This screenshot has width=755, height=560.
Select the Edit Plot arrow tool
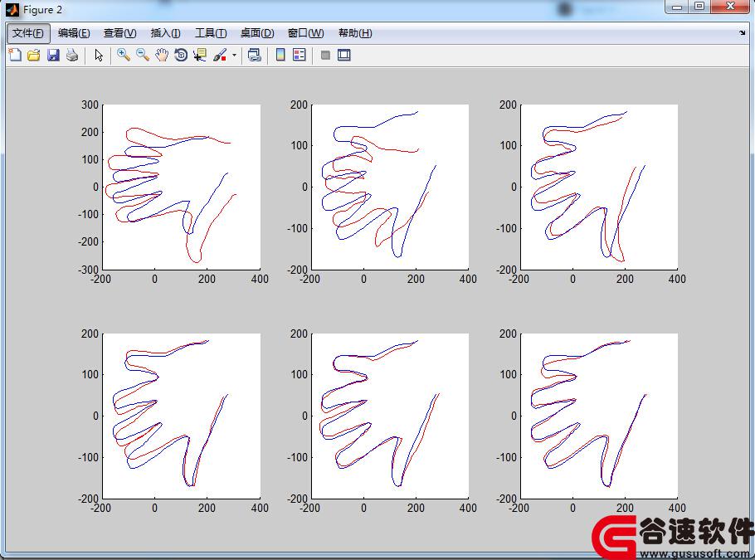[x=99, y=55]
